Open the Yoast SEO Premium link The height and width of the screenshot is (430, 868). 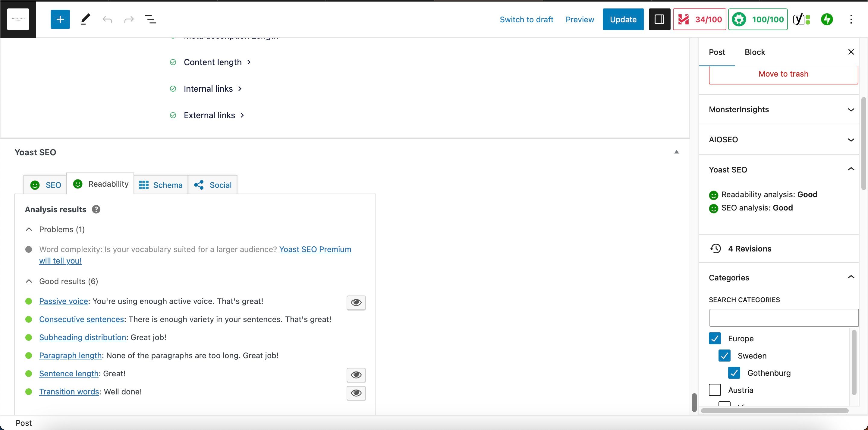[x=315, y=249]
